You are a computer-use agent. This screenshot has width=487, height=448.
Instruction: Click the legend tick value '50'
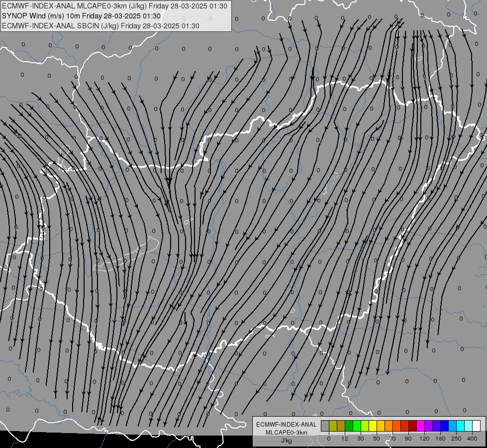[x=377, y=439]
